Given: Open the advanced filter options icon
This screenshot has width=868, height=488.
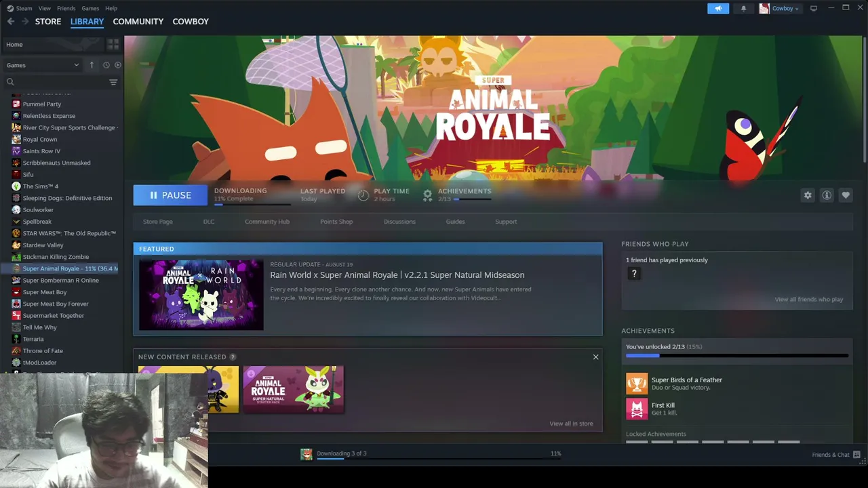Looking at the screenshot, I should click(x=113, y=82).
